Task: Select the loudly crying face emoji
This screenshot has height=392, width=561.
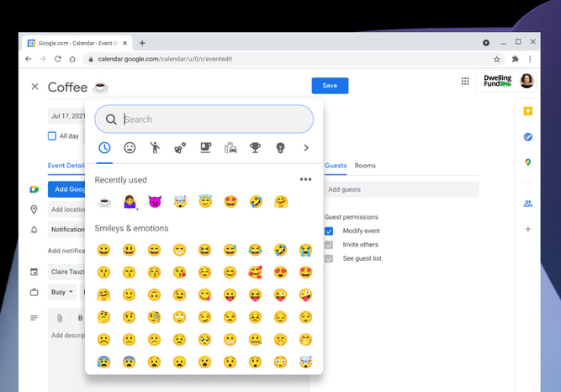Action: tap(305, 250)
